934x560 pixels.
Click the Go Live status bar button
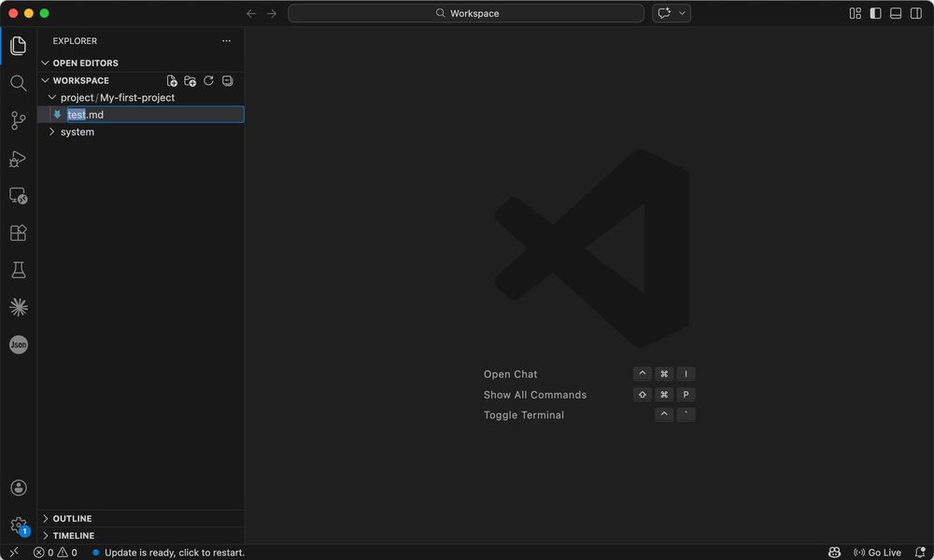point(877,553)
